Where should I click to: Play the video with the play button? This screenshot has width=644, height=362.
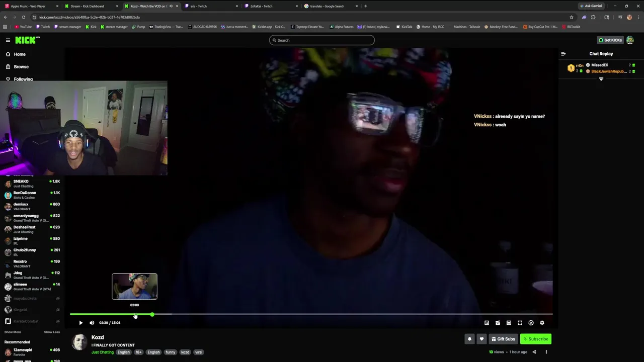pyautogui.click(x=80, y=323)
